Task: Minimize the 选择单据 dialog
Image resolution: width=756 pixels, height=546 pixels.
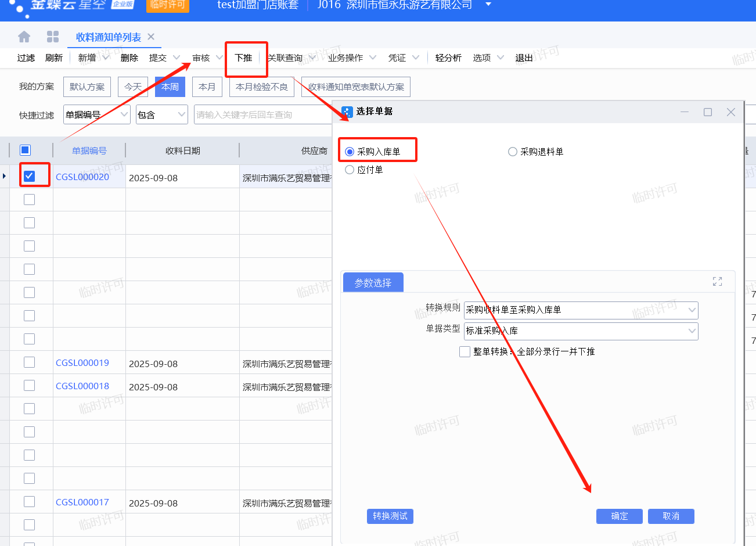Action: 685,112
